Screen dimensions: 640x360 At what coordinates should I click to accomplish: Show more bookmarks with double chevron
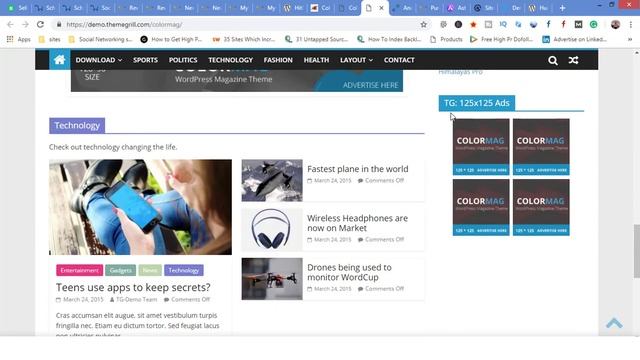point(630,39)
